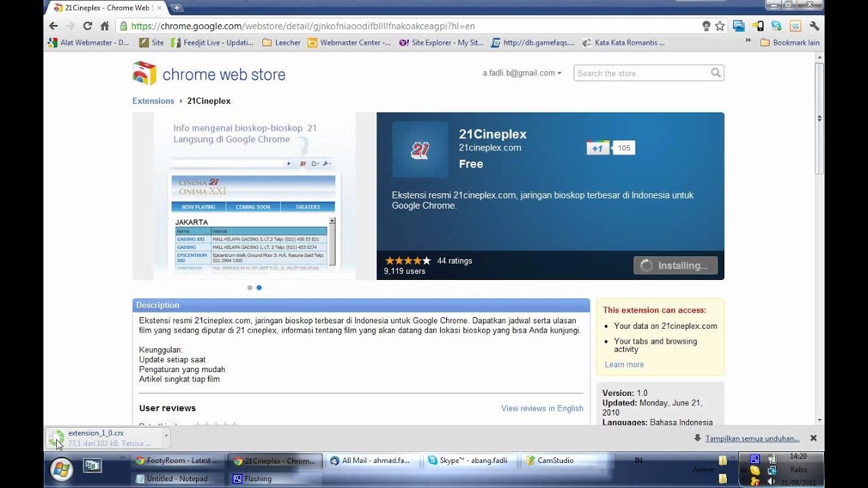This screenshot has height=488, width=868.
Task: Open the Kata Kata Romantis bookmark
Action: [x=623, y=42]
